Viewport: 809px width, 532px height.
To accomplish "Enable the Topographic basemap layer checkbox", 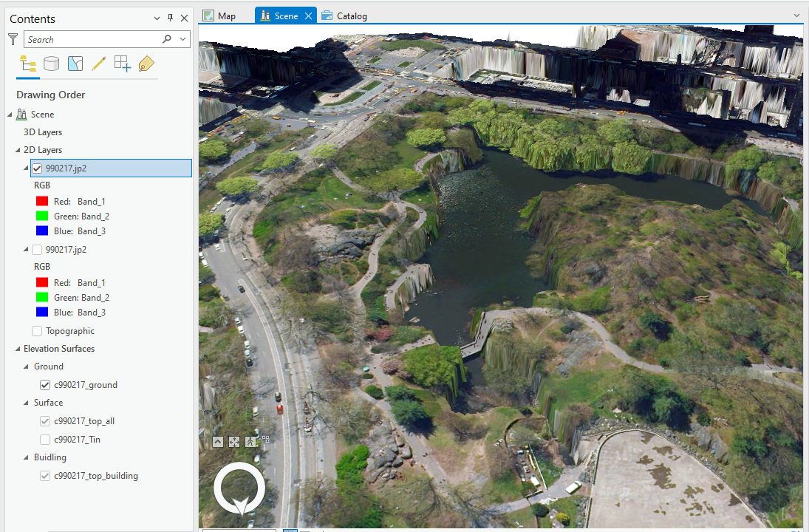I will point(37,331).
